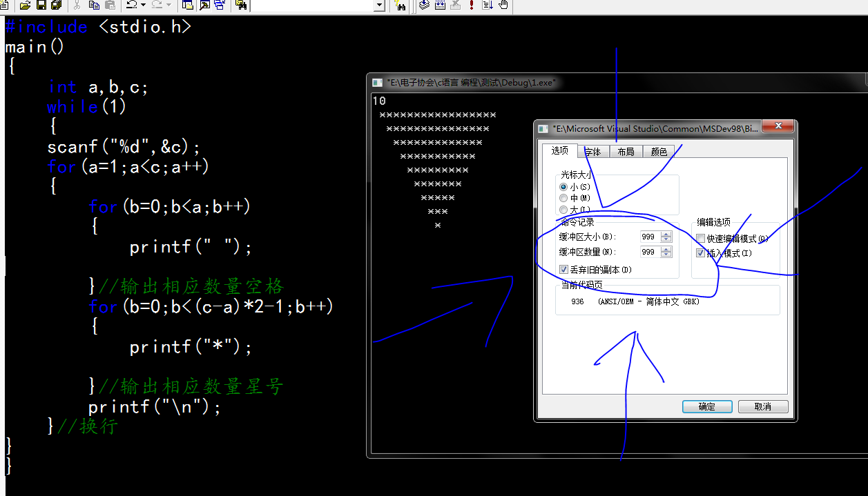
Task: Confirm the dialog with 确定
Action: coord(707,406)
